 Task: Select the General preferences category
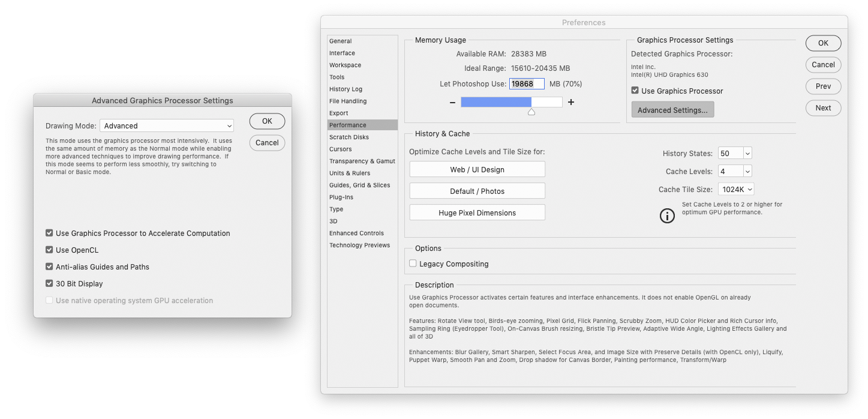(x=362, y=41)
